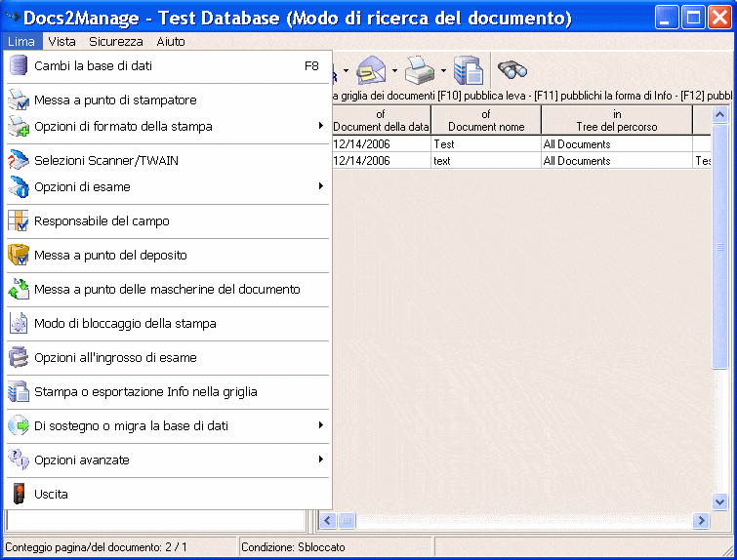The image size is (737, 560).
Task: Open the dropdown arrow left of the envelope icon
Action: (346, 71)
